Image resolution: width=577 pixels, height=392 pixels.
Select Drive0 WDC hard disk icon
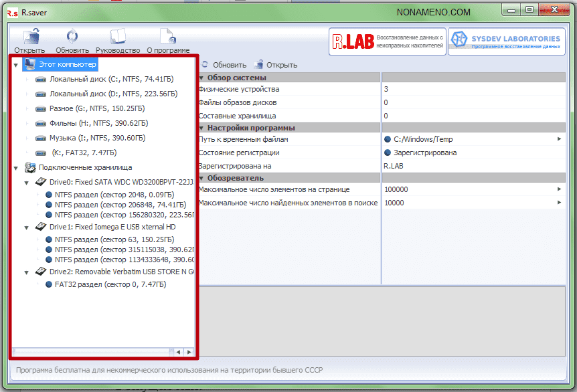[42, 182]
